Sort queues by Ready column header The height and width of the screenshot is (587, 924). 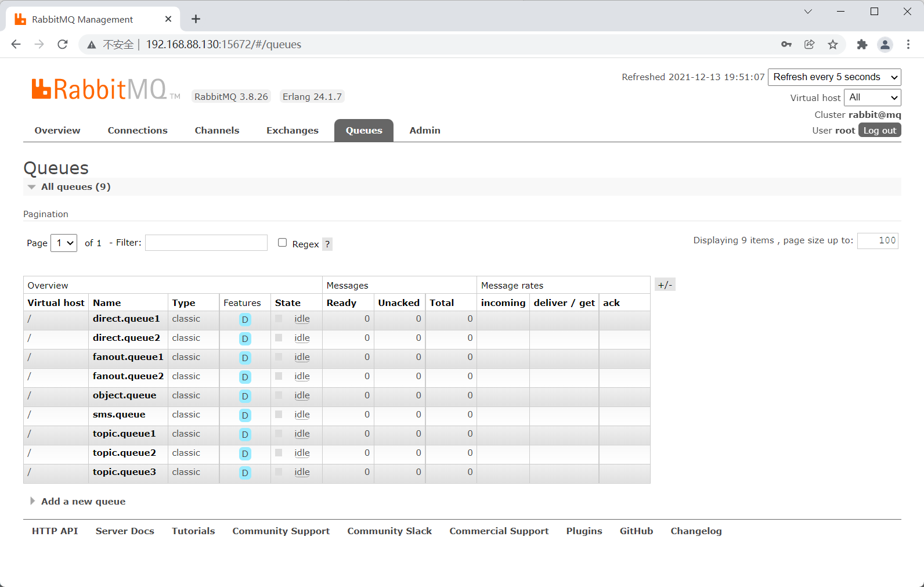point(341,303)
